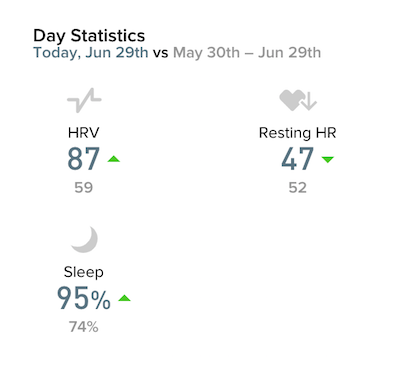Click the HRV label
Viewport: 400px width, 368px height.
pos(83,133)
